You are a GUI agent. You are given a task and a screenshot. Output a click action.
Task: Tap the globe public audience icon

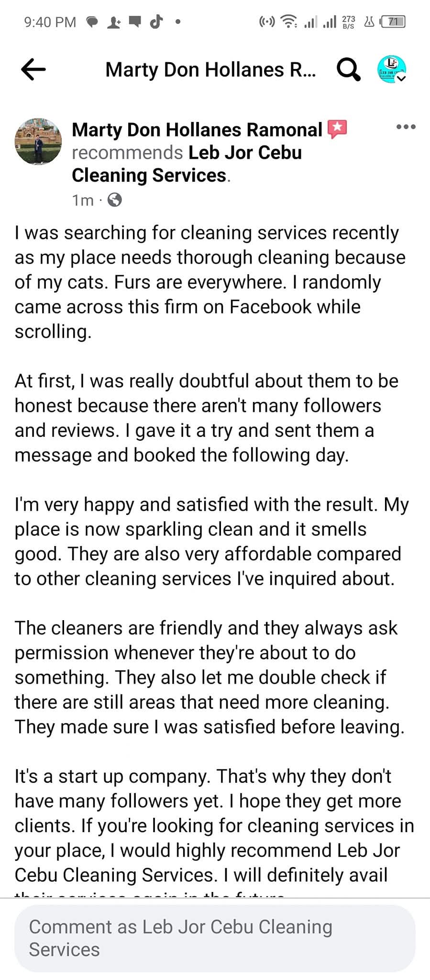(115, 200)
